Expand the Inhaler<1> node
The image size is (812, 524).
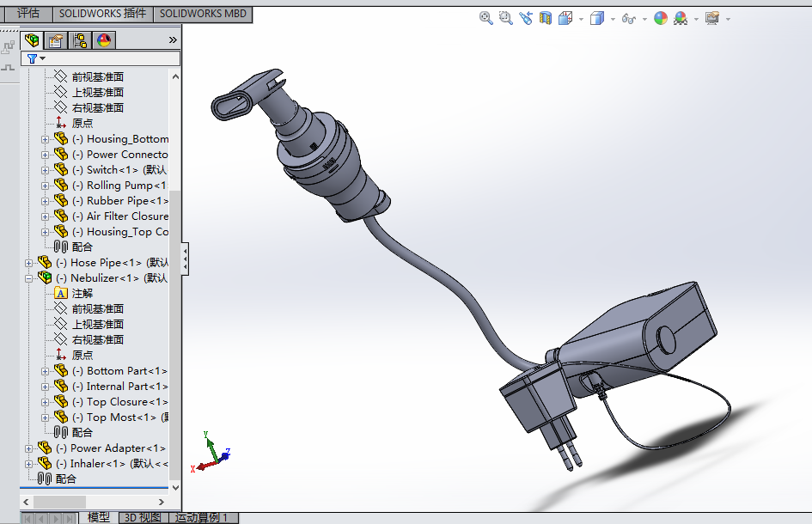pyautogui.click(x=29, y=465)
